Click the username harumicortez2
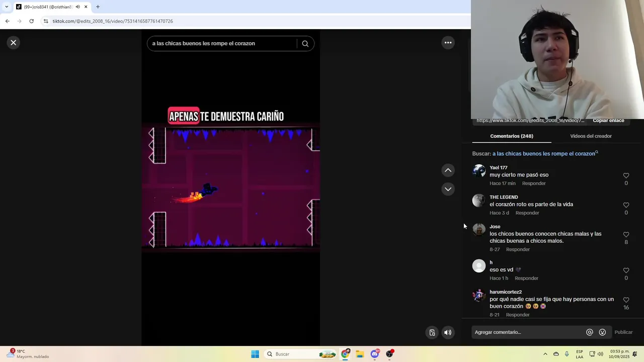 [506, 292]
